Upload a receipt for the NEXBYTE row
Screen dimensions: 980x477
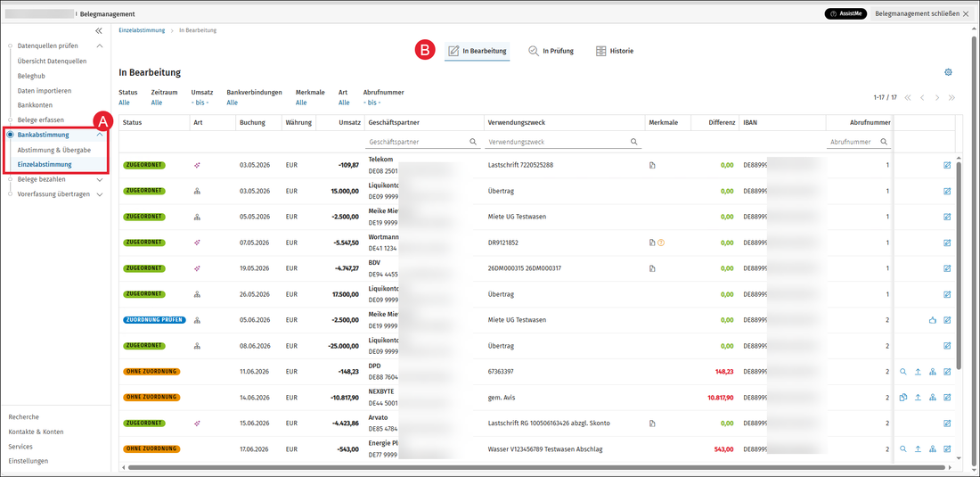point(919,397)
